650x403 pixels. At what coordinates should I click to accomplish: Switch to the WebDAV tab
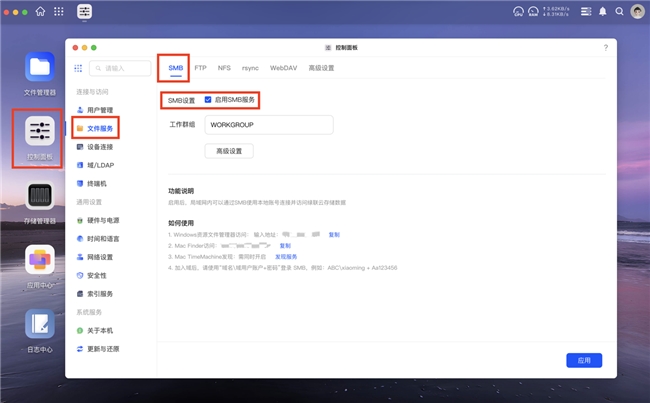(284, 68)
